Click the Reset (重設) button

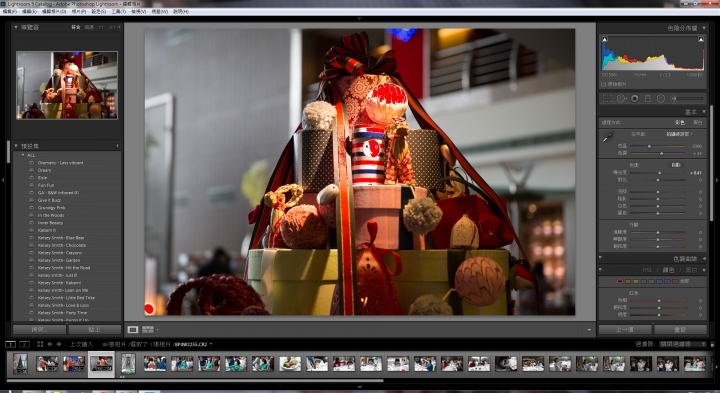click(x=681, y=330)
